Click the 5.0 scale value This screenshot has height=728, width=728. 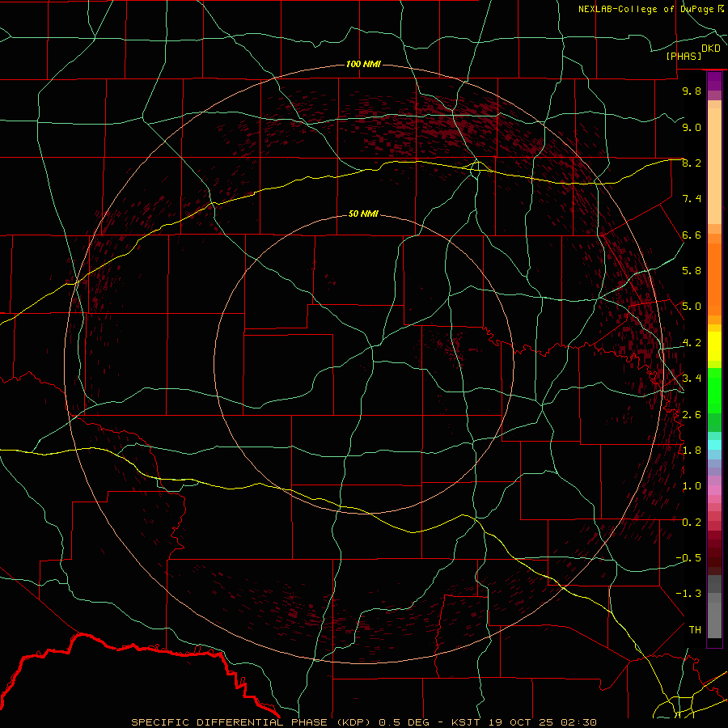point(692,307)
